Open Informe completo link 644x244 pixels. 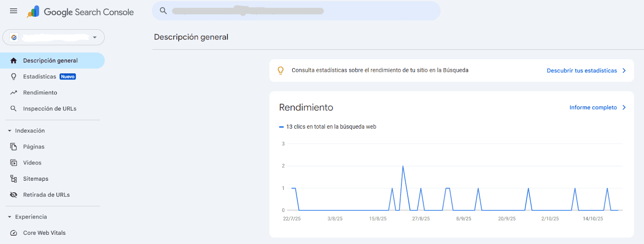click(593, 107)
